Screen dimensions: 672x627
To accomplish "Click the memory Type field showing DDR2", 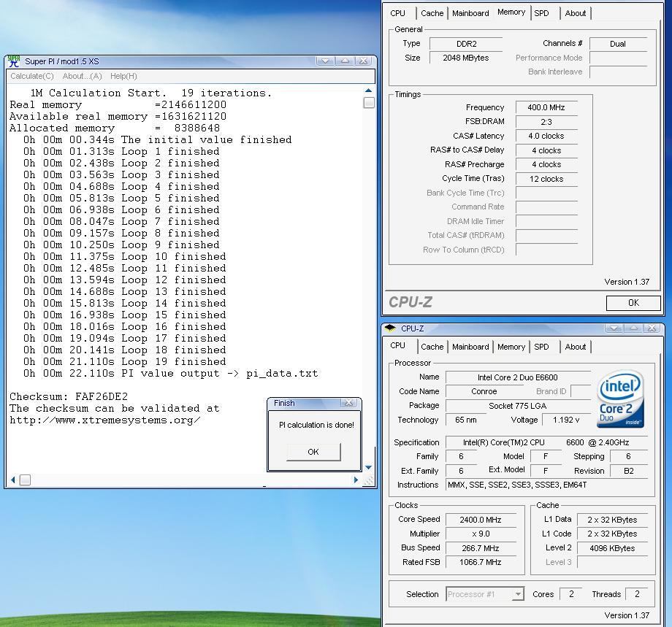I will [x=466, y=44].
